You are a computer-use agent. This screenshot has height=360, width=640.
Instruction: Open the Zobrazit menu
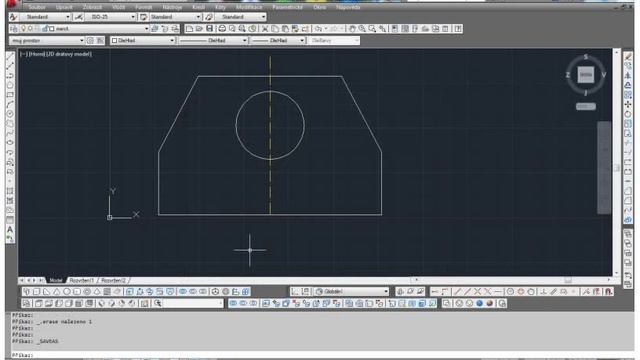tap(92, 7)
